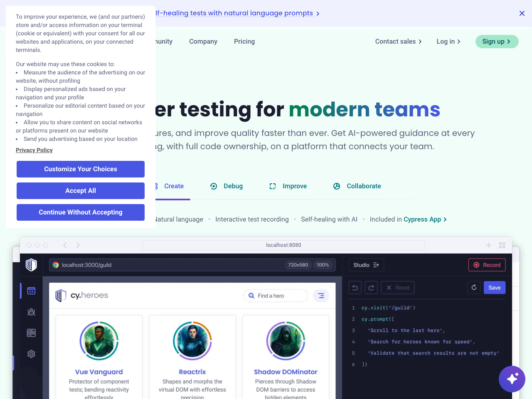Switch to the Collaborate tab
This screenshot has height=399, width=532.
pos(357,186)
